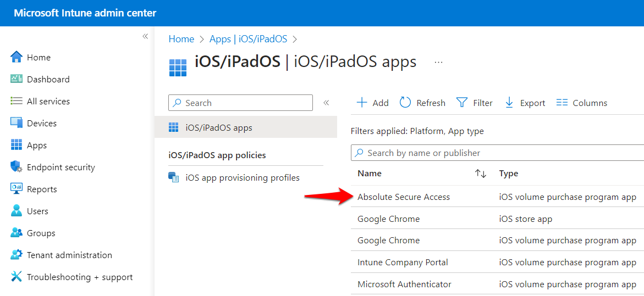Click the Apps | iOS/iPadOS breadcrumb

point(248,39)
